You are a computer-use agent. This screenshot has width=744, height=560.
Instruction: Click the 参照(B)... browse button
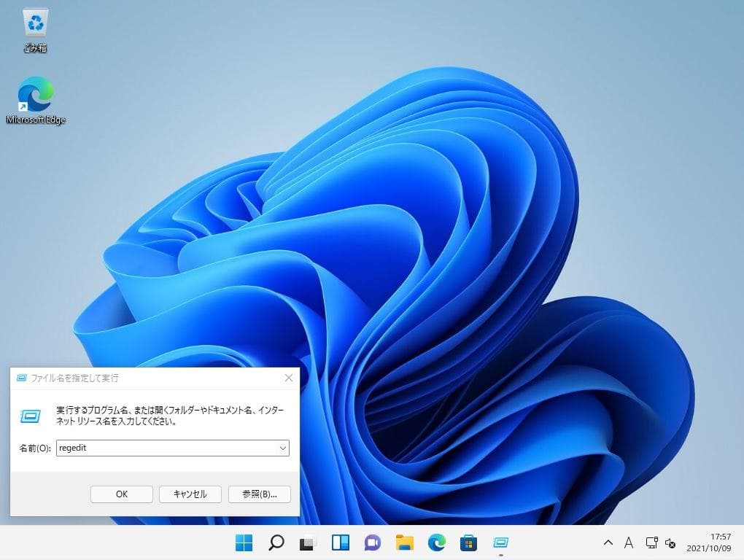click(260, 494)
